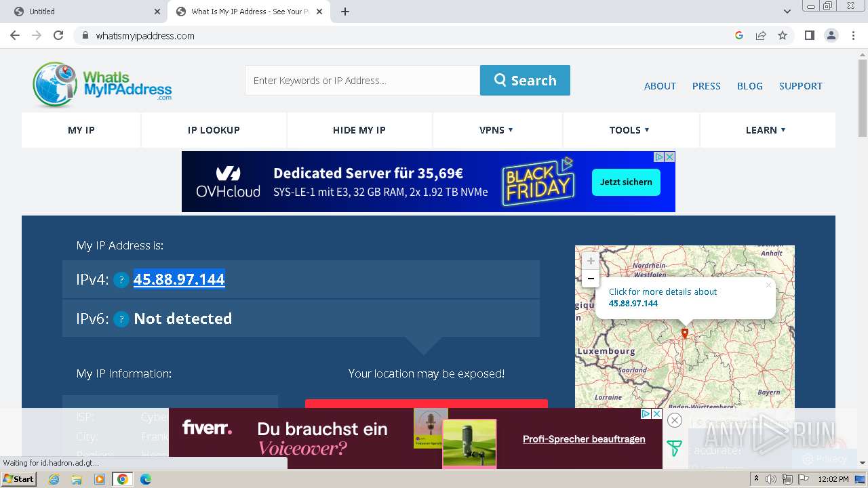Image resolution: width=868 pixels, height=488 pixels.
Task: Open the browser side panel icon
Action: point(809,35)
